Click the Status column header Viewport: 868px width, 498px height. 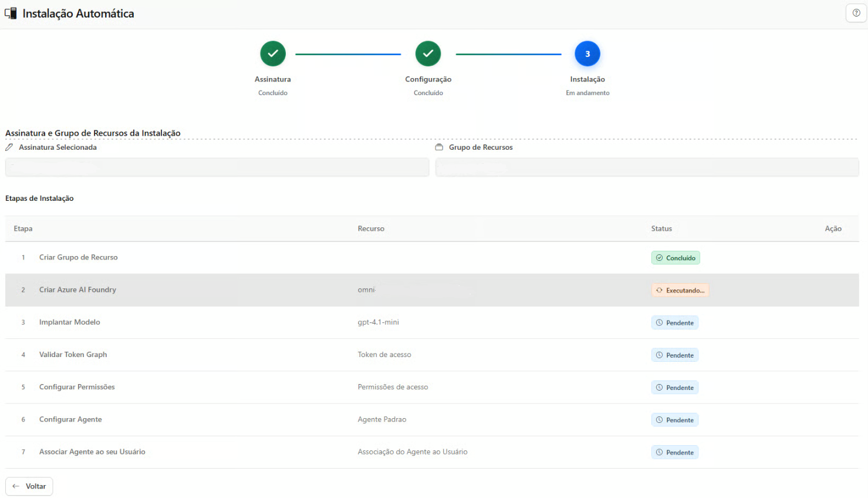click(x=661, y=228)
